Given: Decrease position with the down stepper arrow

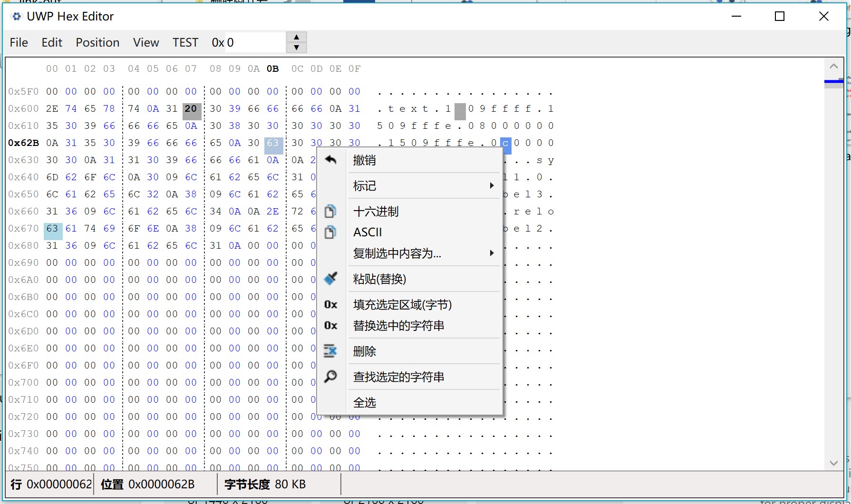Looking at the screenshot, I should 297,48.
